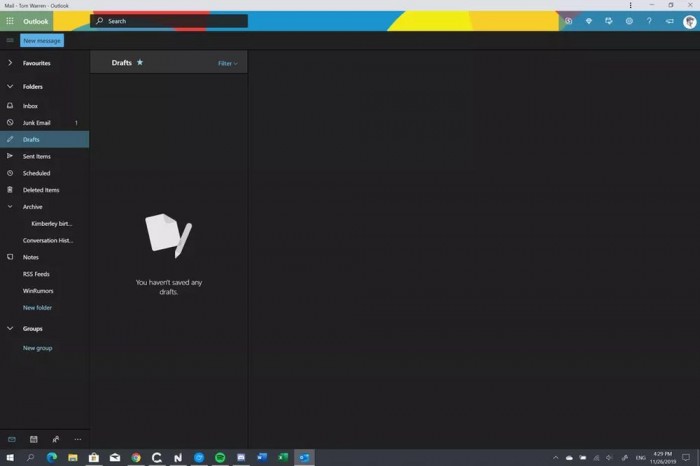Click the New group link
The width and height of the screenshot is (700, 466).
[x=37, y=348]
